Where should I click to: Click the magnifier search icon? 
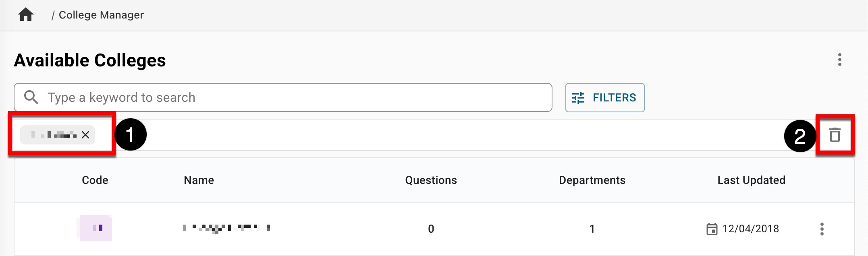31,97
